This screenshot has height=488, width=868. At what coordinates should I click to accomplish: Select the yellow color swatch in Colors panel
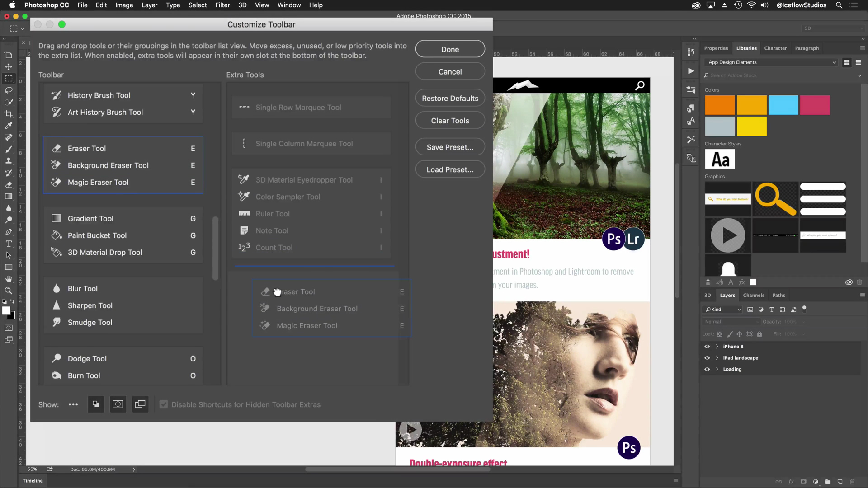click(x=752, y=126)
